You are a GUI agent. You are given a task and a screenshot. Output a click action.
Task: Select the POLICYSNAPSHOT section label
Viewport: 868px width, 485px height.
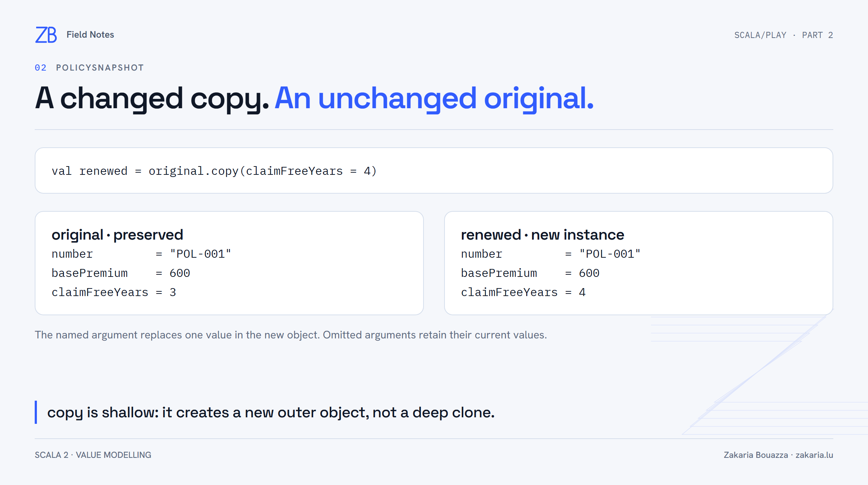click(100, 68)
